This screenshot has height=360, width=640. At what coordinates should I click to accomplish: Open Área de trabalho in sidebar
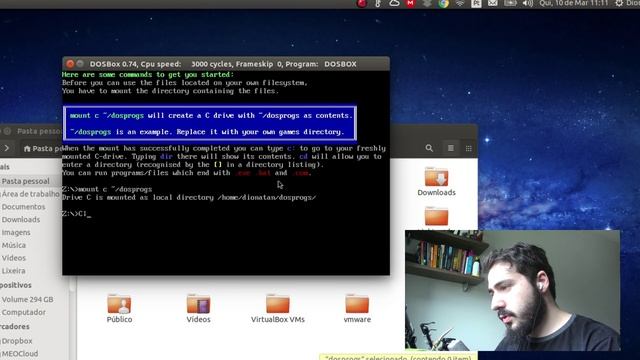pos(31,194)
